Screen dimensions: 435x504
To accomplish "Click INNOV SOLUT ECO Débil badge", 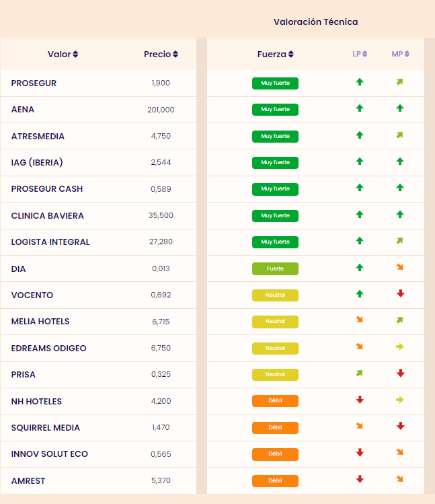I will point(275,454).
